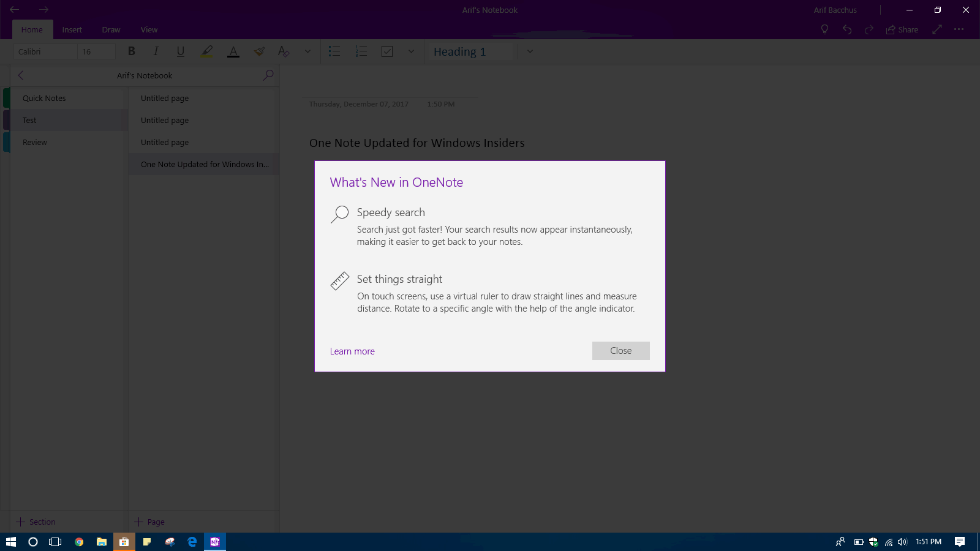This screenshot has height=551, width=980.
Task: Go forward with the title bar arrow
Action: click(x=43, y=10)
